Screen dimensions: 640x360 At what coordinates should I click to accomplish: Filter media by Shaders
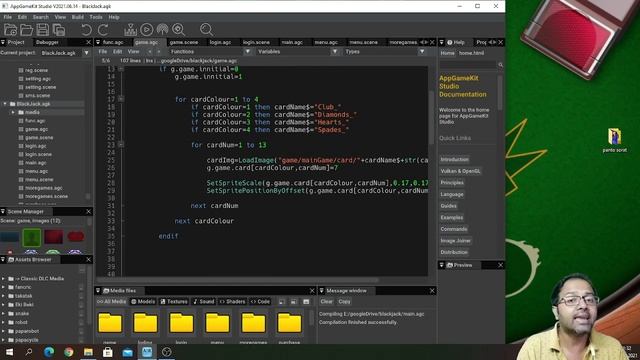pyautogui.click(x=232, y=302)
